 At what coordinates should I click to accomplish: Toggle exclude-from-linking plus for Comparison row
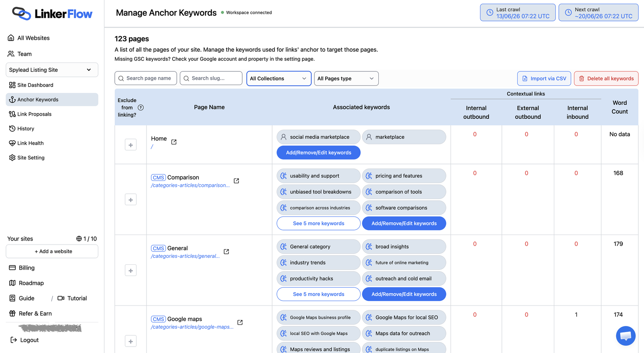coord(130,199)
